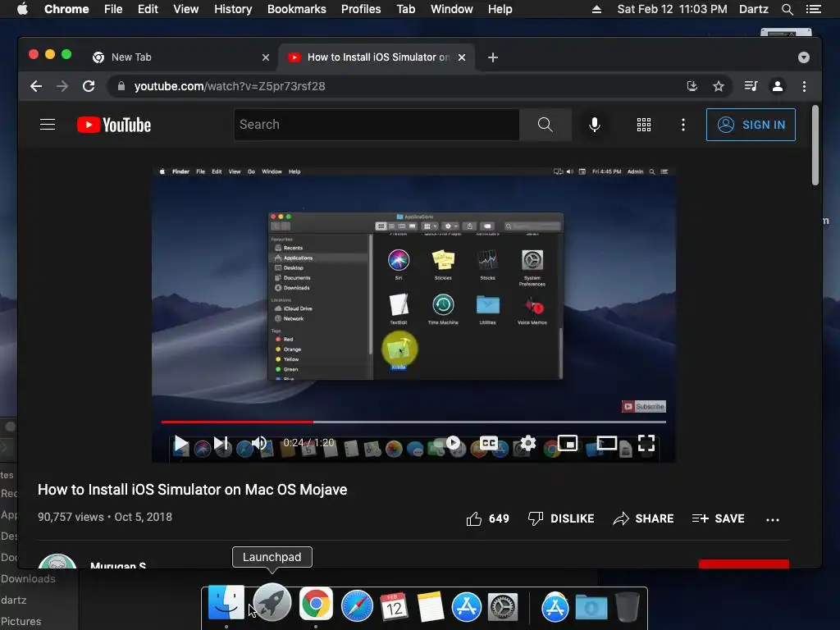840x630 pixels.
Task: Open the History menu
Action: click(x=233, y=9)
